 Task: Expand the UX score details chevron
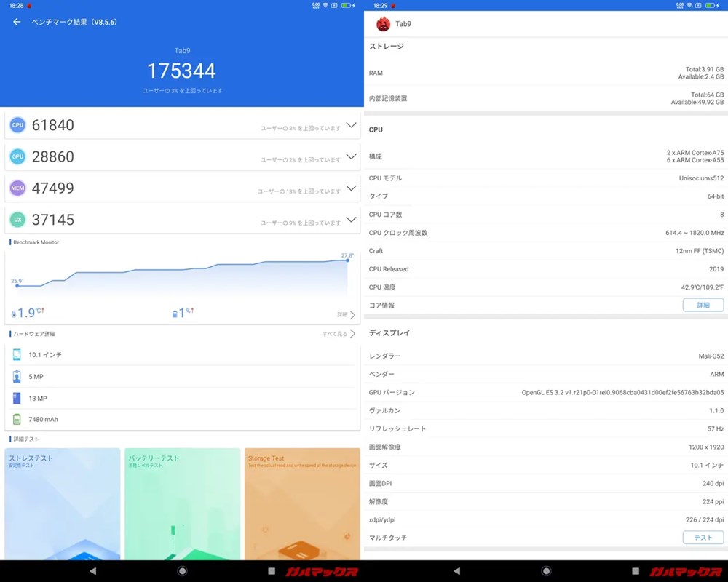tap(352, 220)
